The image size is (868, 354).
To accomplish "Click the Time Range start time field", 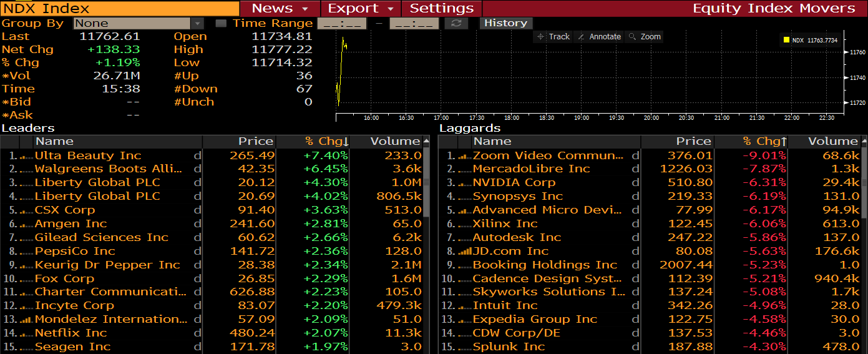I will coord(342,23).
